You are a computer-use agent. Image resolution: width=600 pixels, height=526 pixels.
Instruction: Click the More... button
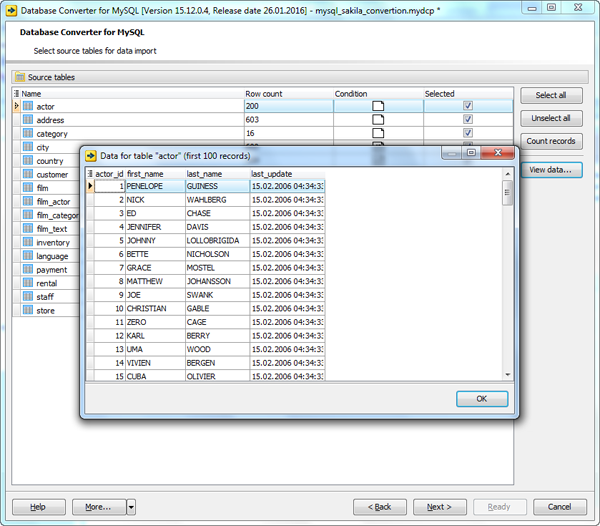[99, 507]
